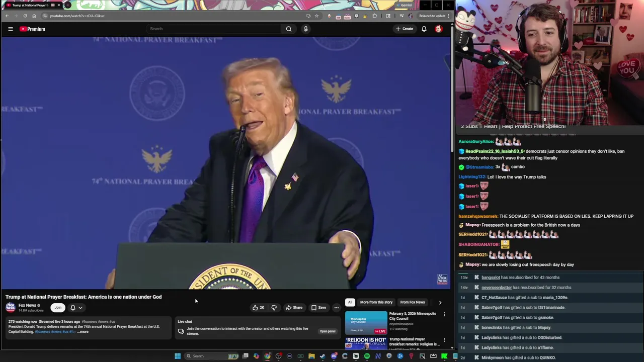Open Discord from the taskbar

(334, 356)
